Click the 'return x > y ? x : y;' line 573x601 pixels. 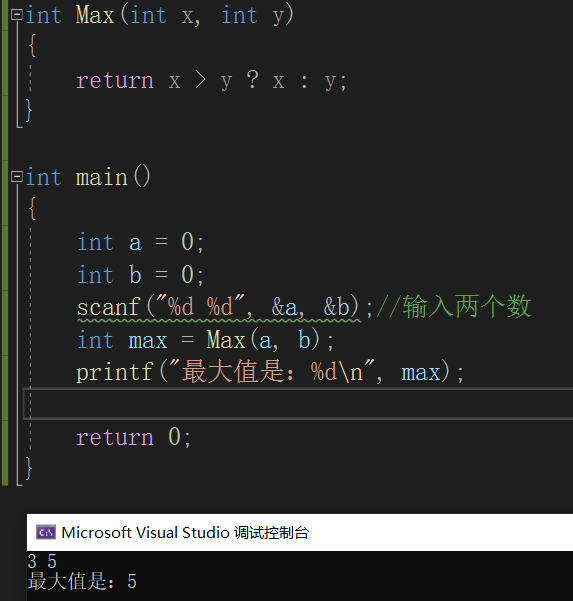click(211, 80)
